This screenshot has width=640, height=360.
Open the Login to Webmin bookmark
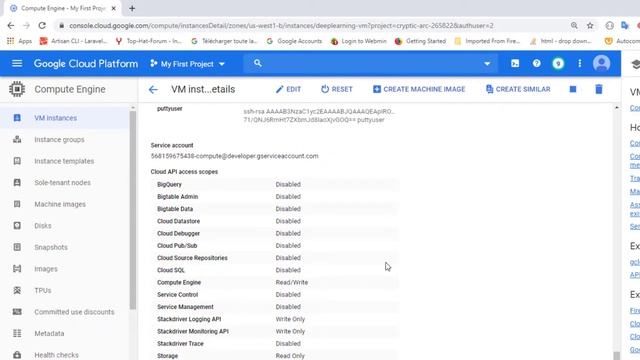pos(358,41)
